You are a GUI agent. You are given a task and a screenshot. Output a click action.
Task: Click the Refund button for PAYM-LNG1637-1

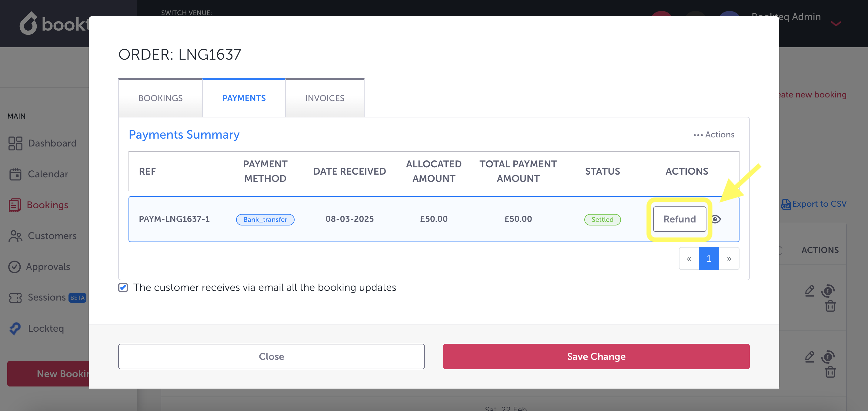coord(679,219)
